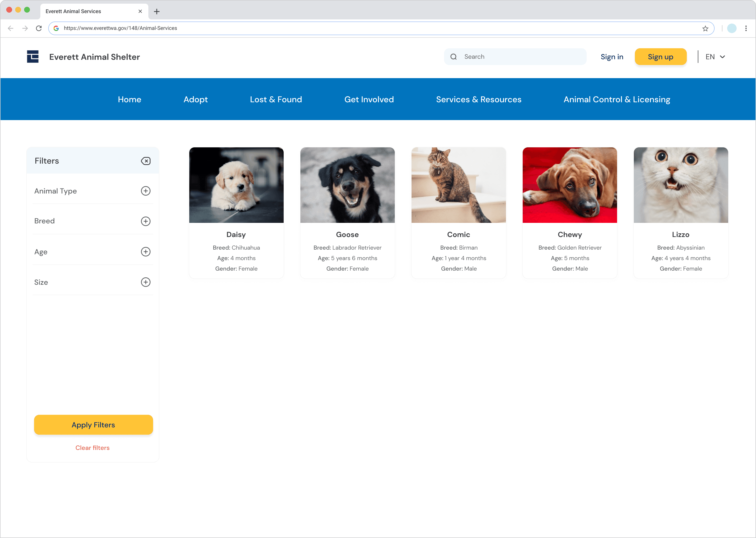Click the Everett Animal Shelter logo icon
Viewport: 756px width, 538px height.
pos(33,57)
